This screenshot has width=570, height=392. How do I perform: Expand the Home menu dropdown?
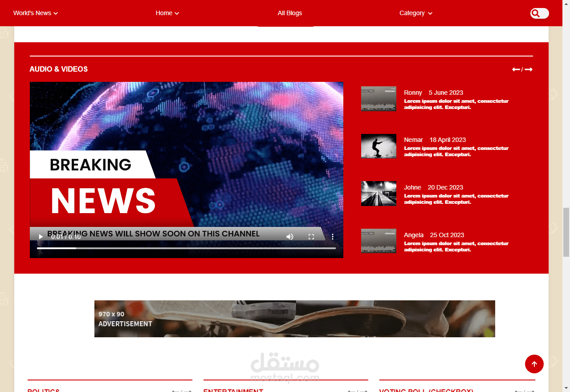[x=167, y=13]
